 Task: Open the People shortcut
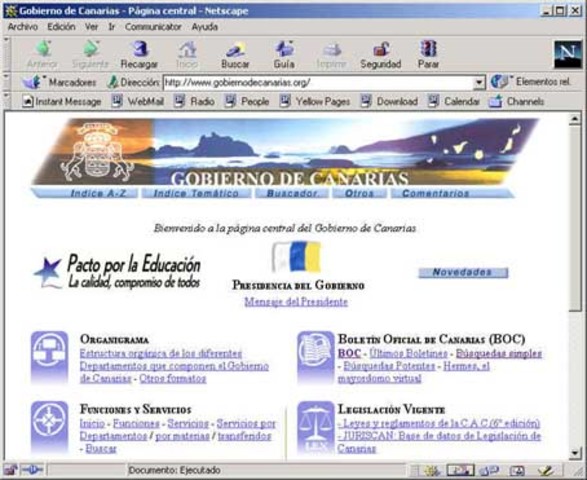(x=247, y=101)
